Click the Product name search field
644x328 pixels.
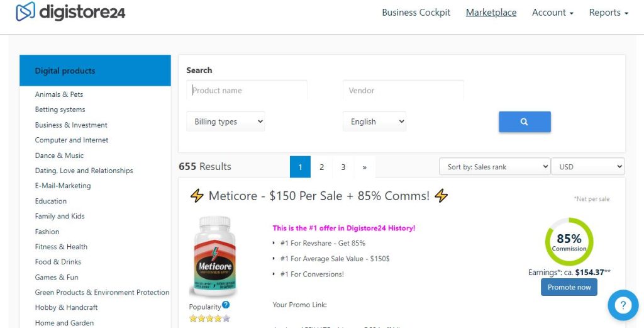pyautogui.click(x=247, y=91)
